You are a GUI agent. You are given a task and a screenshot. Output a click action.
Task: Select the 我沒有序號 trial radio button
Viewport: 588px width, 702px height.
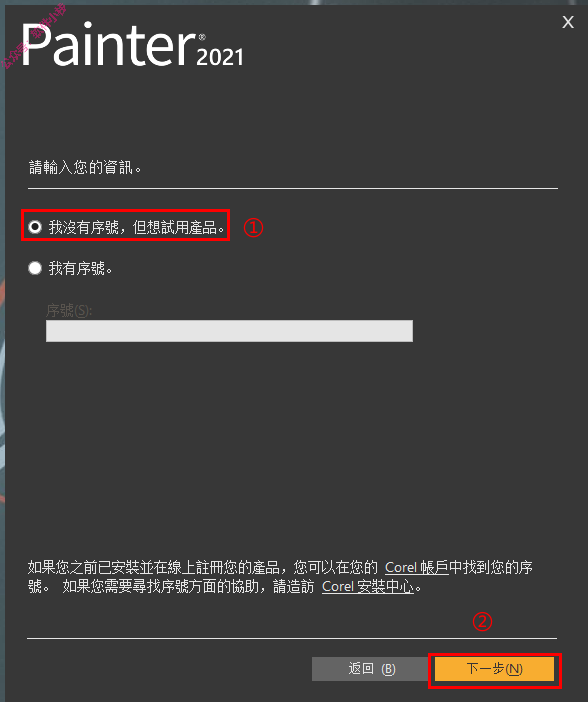pos(35,227)
